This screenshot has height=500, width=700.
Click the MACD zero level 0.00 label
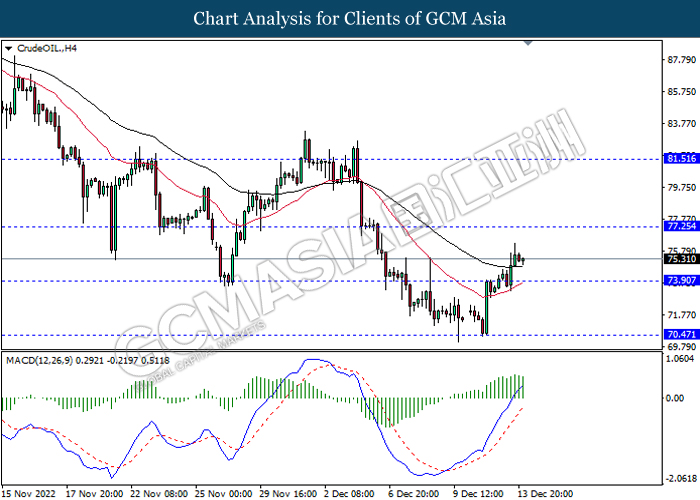[675, 398]
